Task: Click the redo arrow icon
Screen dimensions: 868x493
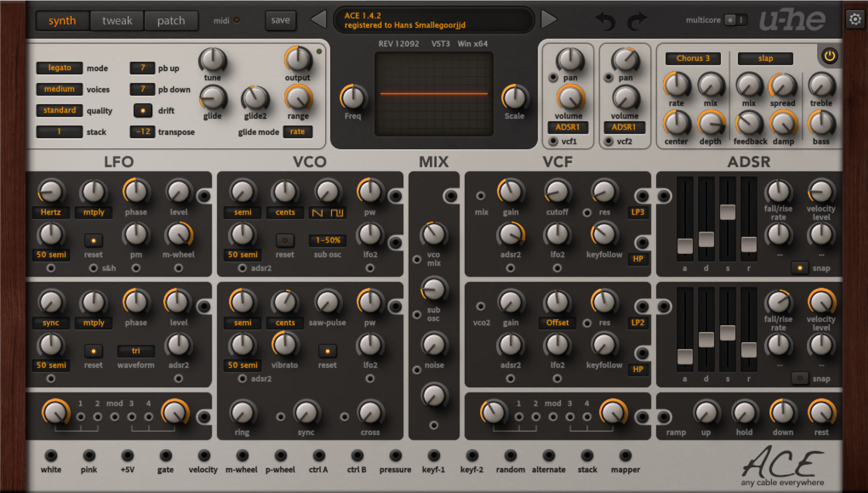Action: (637, 20)
